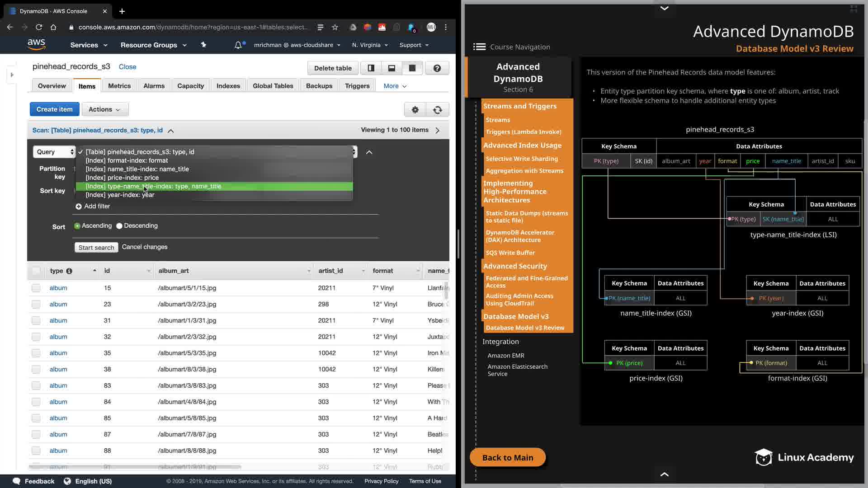868x488 pixels.
Task: Click the Start search button
Action: coord(96,248)
